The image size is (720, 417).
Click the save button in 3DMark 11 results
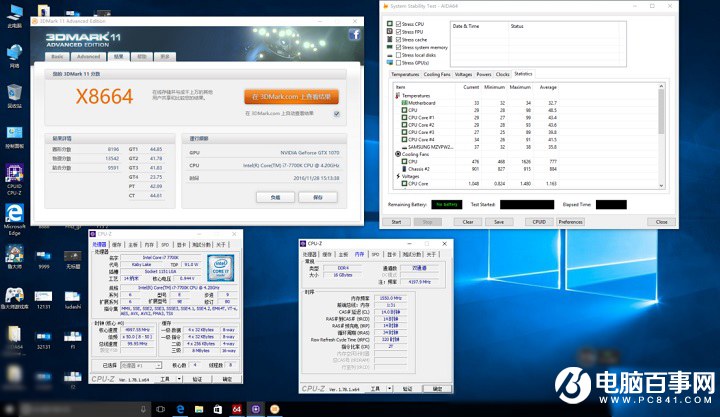click(318, 197)
